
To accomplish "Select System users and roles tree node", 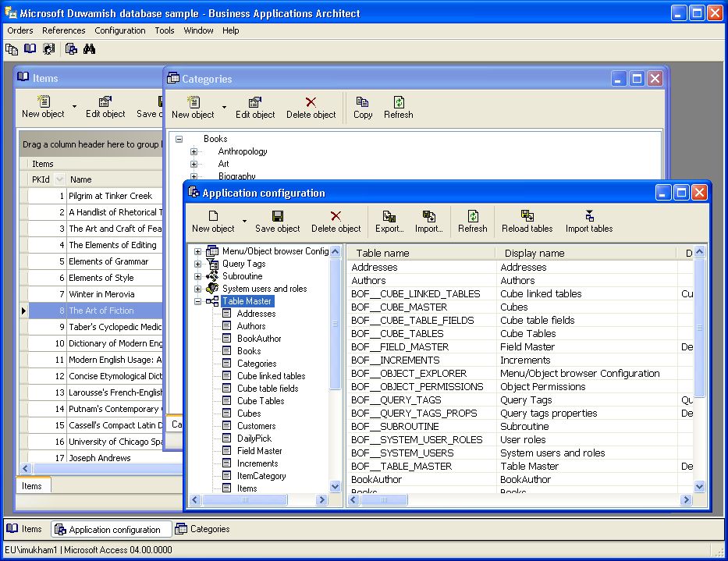I will (x=265, y=289).
